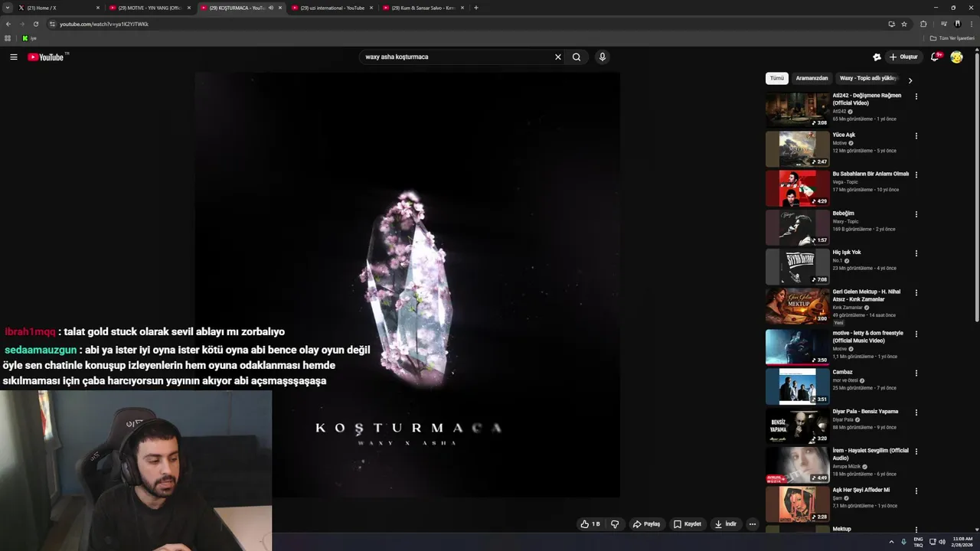Select the Waxy - Topic filter chip
Image resolution: width=980 pixels, height=551 pixels.
[868, 78]
